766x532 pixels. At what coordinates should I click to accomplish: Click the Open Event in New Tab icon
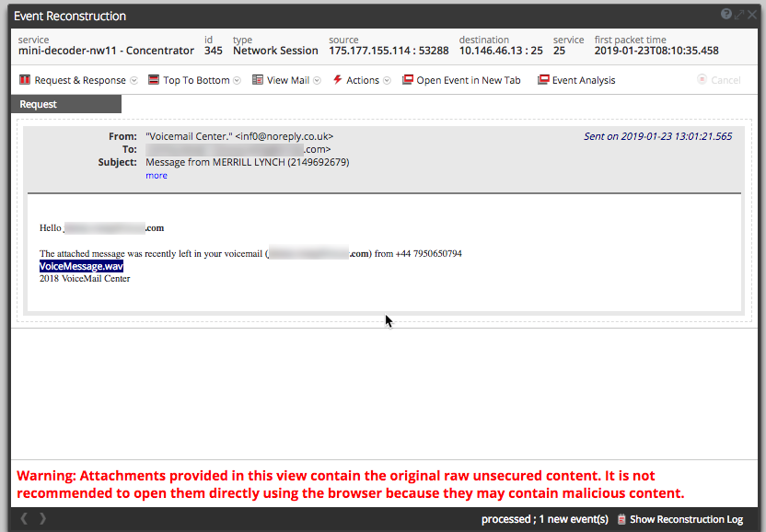[x=408, y=80]
